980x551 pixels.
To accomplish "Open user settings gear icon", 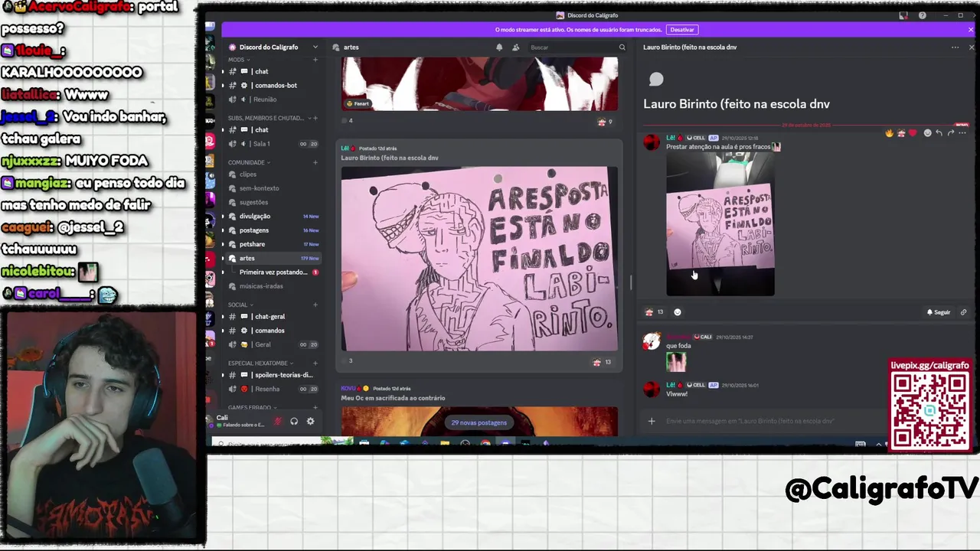I will click(x=310, y=421).
